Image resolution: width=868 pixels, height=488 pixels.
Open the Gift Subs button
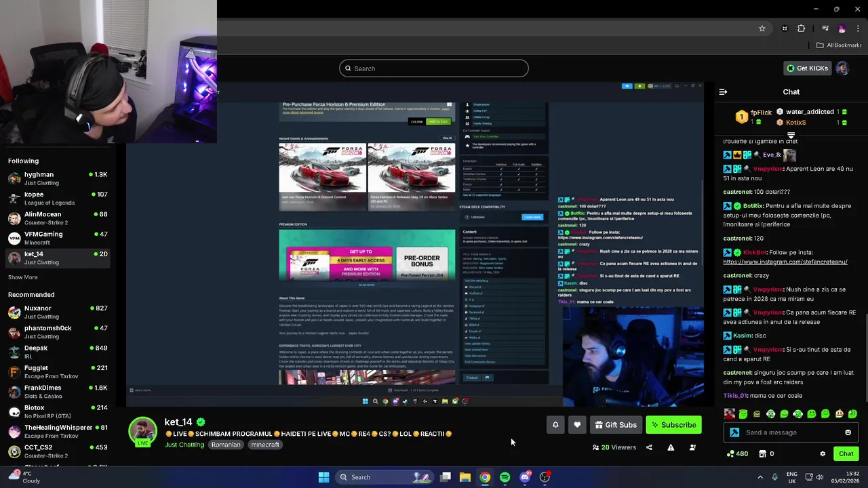point(616,425)
